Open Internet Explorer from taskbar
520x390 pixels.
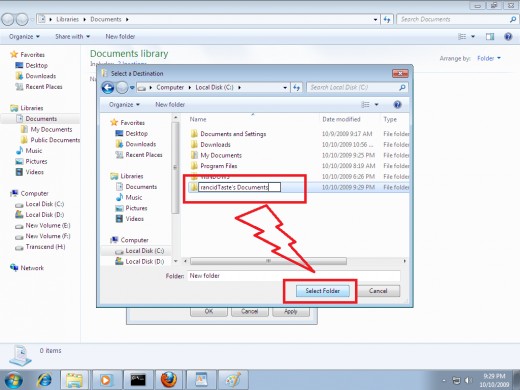tap(44, 380)
